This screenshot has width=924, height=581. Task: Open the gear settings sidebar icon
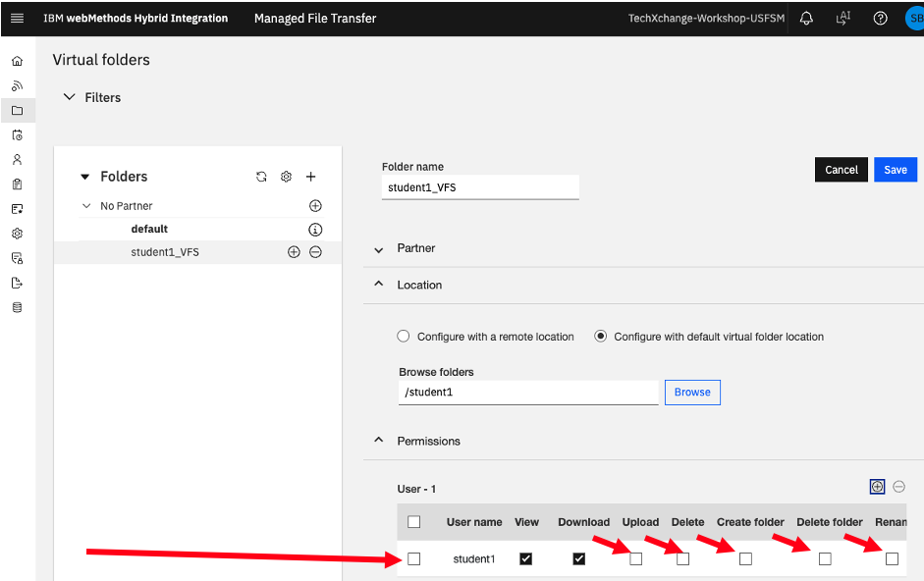[17, 234]
